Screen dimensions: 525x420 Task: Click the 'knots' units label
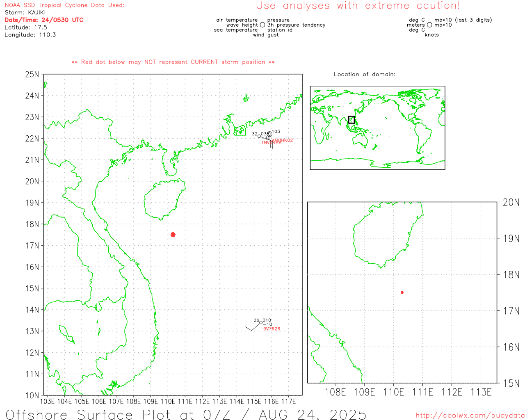pos(432,35)
